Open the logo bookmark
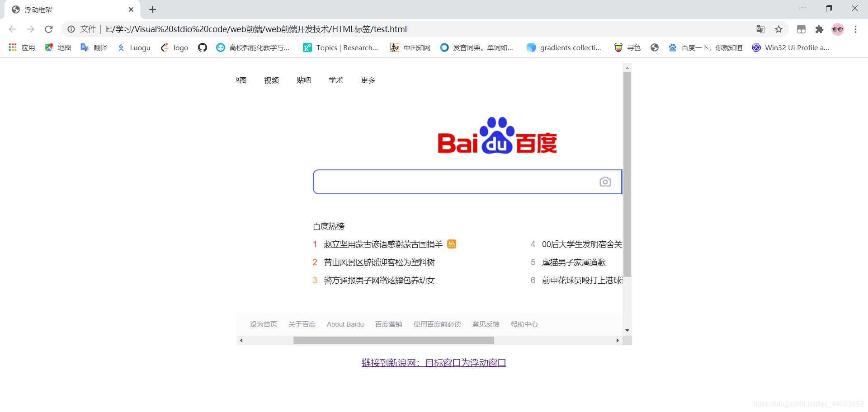Screen dimensions: 868x412 coord(175,47)
